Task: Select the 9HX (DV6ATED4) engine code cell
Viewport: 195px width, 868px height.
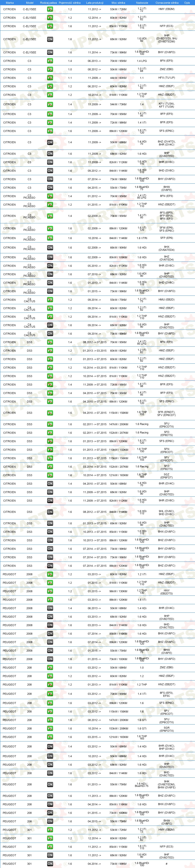Action: pyautogui.click(x=167, y=248)
